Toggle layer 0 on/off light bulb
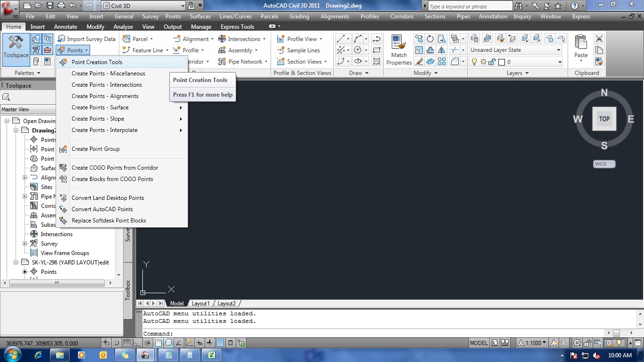This screenshot has width=644, height=362. click(x=475, y=62)
